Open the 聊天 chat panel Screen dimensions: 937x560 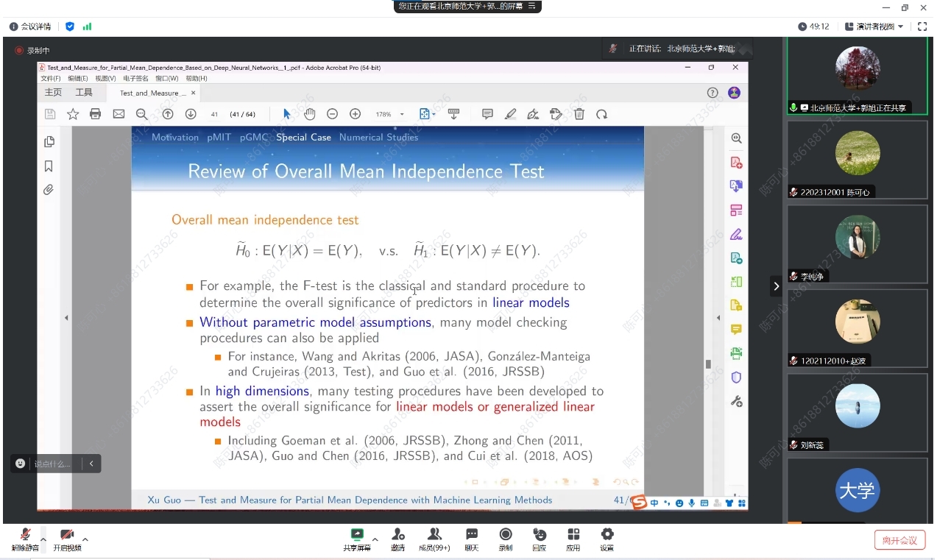coord(472,538)
